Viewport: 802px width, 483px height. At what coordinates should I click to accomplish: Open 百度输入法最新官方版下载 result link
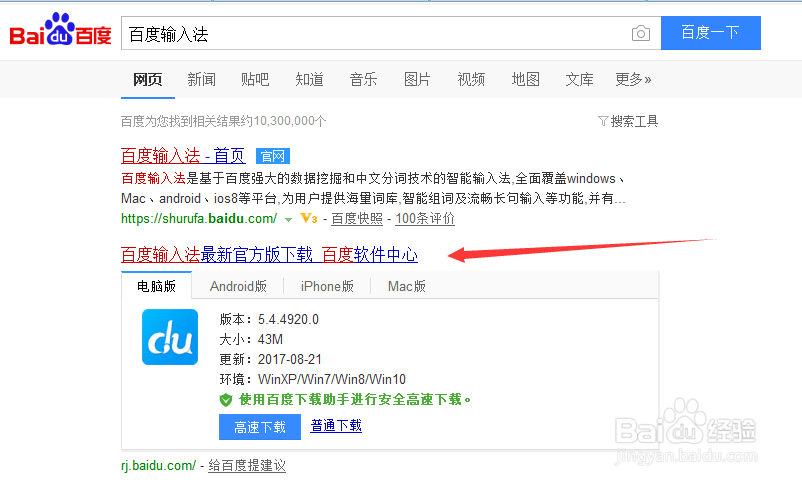click(270, 254)
